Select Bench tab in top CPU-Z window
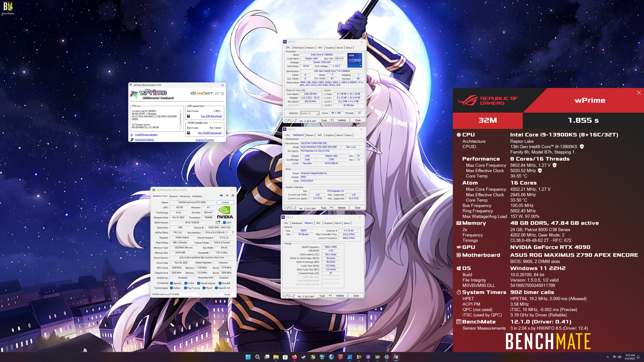This screenshot has width=644, height=362. [340, 48]
